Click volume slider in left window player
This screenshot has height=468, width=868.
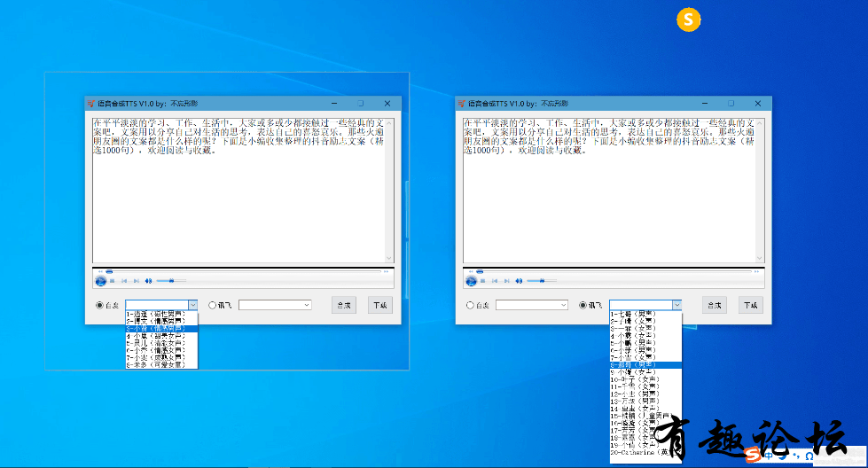[x=171, y=281]
